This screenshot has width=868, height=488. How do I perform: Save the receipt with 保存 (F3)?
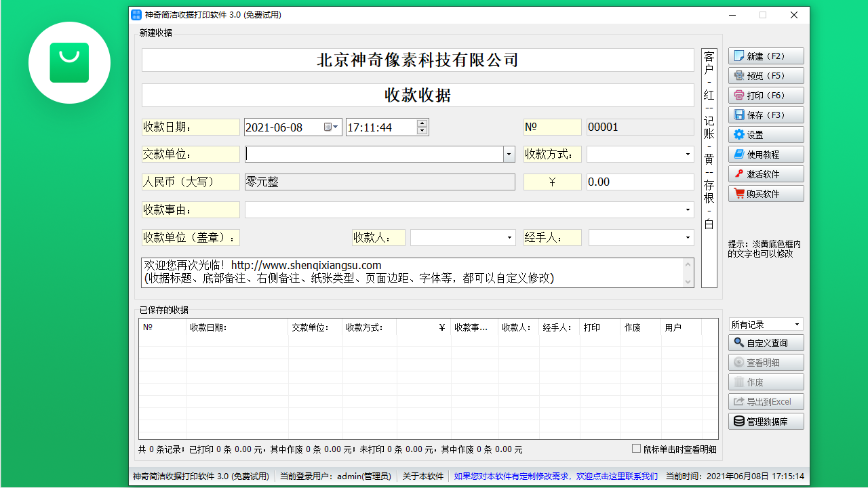pos(766,115)
